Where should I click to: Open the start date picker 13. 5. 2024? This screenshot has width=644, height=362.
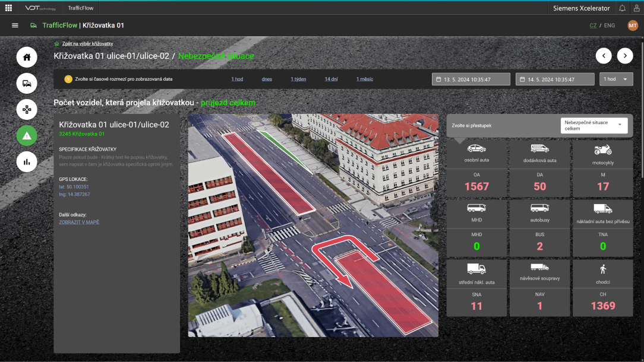point(471,79)
